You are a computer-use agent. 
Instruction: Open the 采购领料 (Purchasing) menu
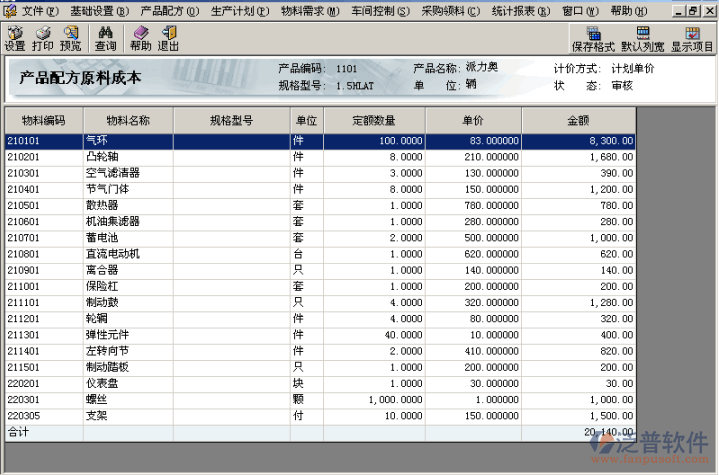[449, 10]
